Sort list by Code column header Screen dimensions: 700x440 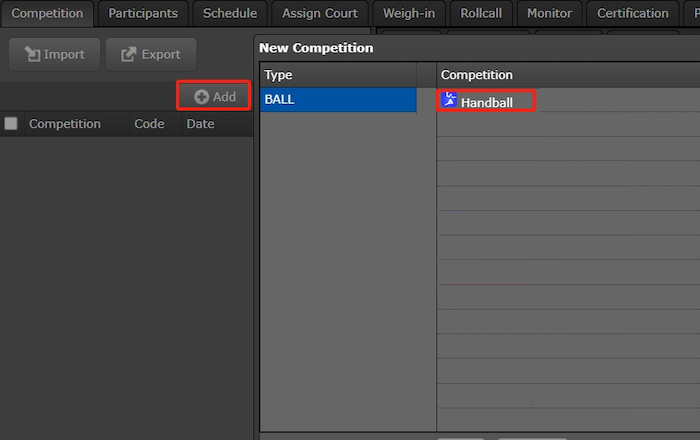coord(149,124)
